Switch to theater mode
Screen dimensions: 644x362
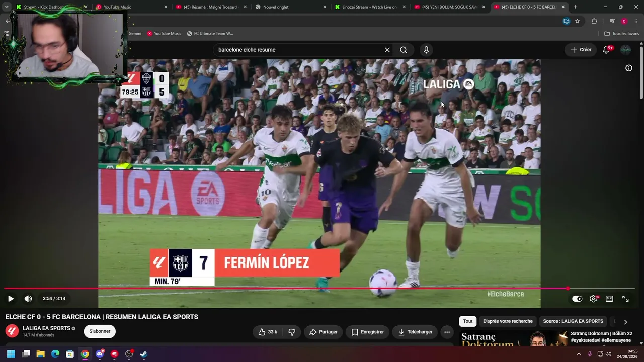[609, 299]
